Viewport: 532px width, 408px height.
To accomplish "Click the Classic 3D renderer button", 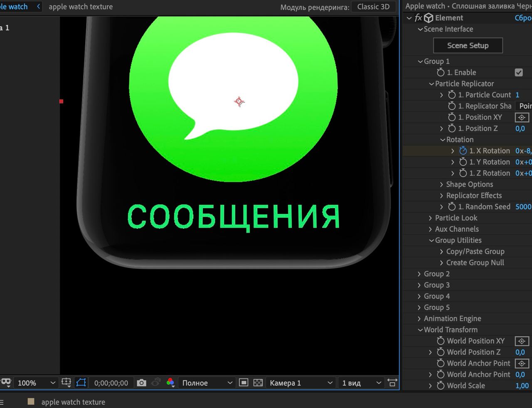I will pyautogui.click(x=373, y=7).
